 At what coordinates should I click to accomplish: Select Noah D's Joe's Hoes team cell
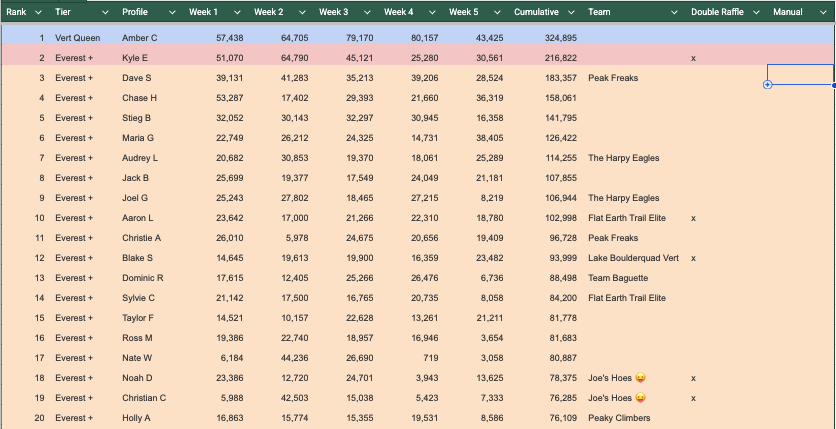point(617,378)
